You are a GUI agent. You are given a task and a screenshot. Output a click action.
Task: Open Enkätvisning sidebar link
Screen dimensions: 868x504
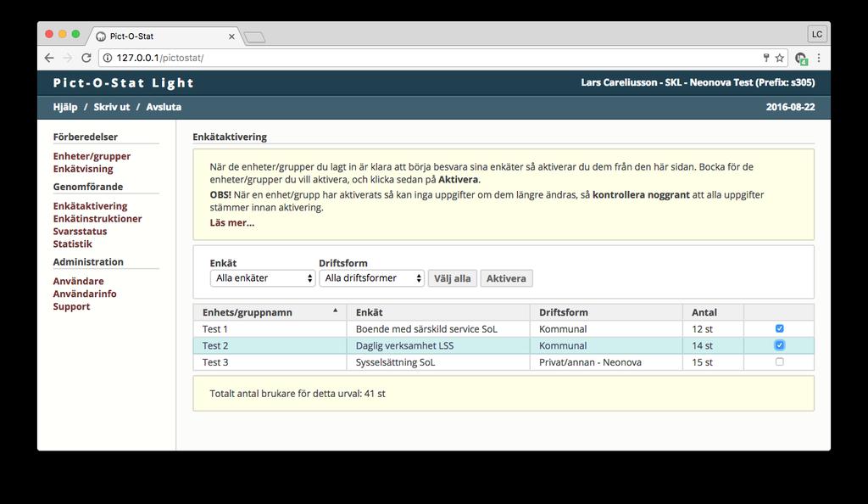83,169
